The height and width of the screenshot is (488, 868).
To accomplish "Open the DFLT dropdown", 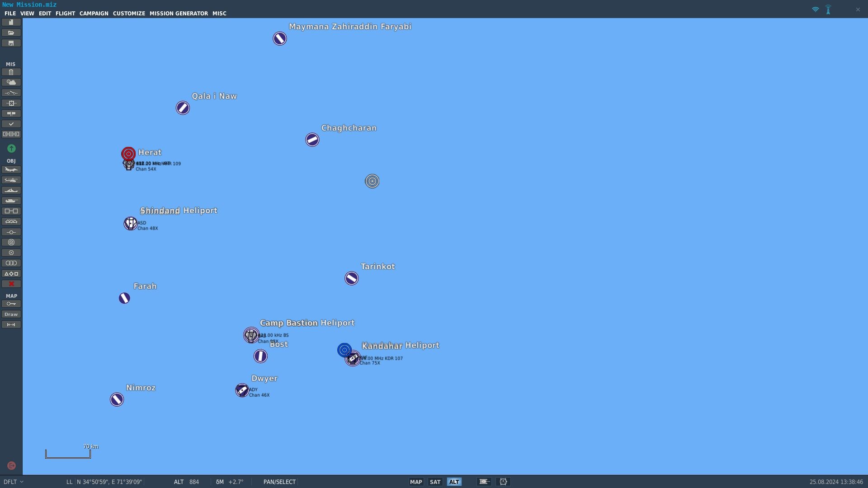I will [x=13, y=482].
